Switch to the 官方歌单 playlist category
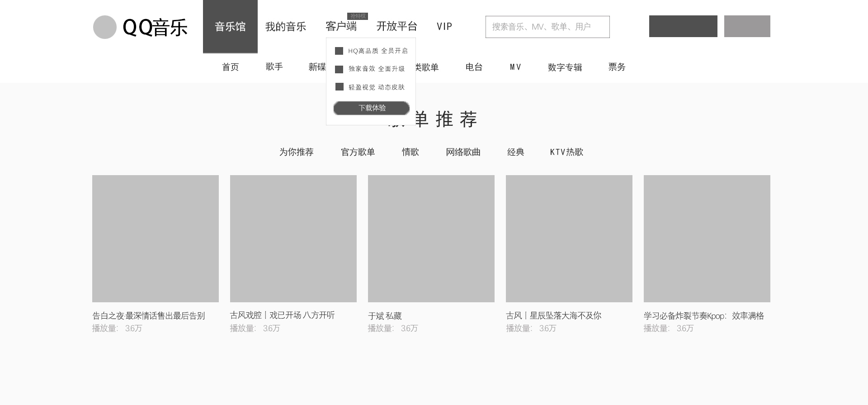The height and width of the screenshot is (405, 868). coord(358,152)
